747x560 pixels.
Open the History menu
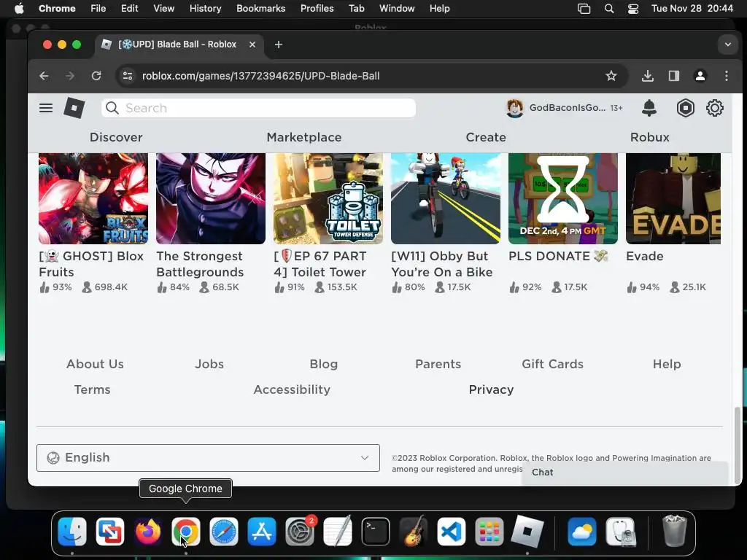tap(205, 9)
